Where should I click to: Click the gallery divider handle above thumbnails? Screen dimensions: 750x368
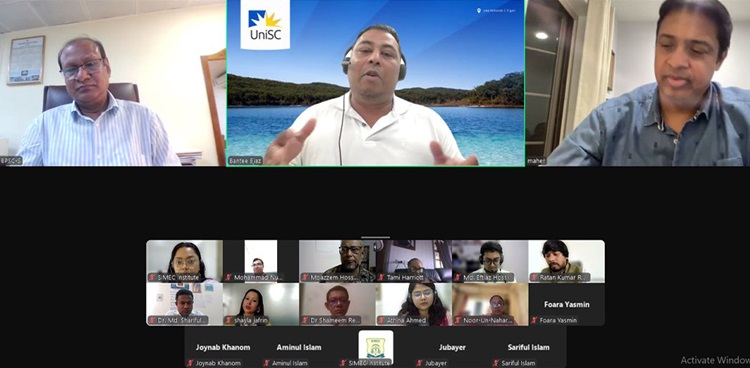point(375,237)
